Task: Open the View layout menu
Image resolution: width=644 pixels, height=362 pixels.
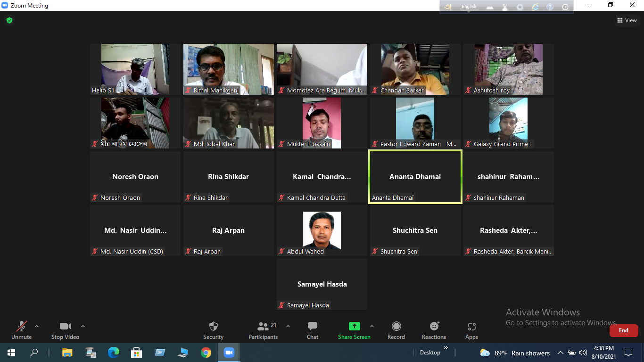Action: [627, 20]
